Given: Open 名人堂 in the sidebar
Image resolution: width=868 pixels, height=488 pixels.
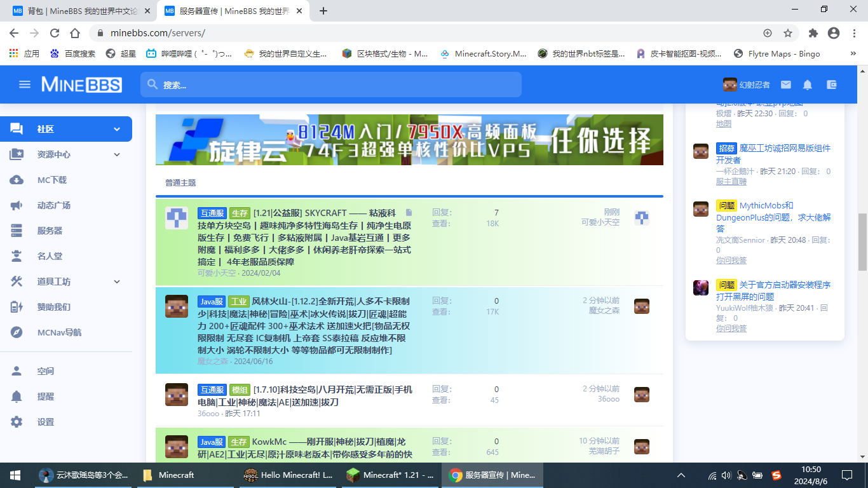Looking at the screenshot, I should (50, 256).
